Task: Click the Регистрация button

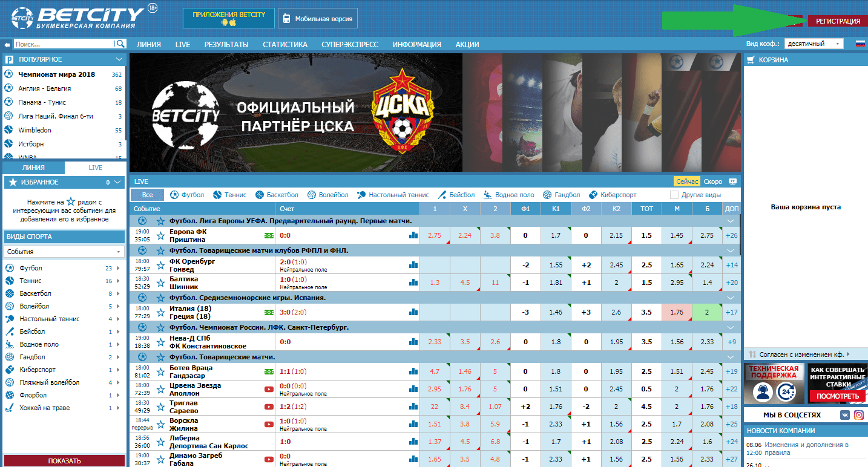Action: [838, 21]
